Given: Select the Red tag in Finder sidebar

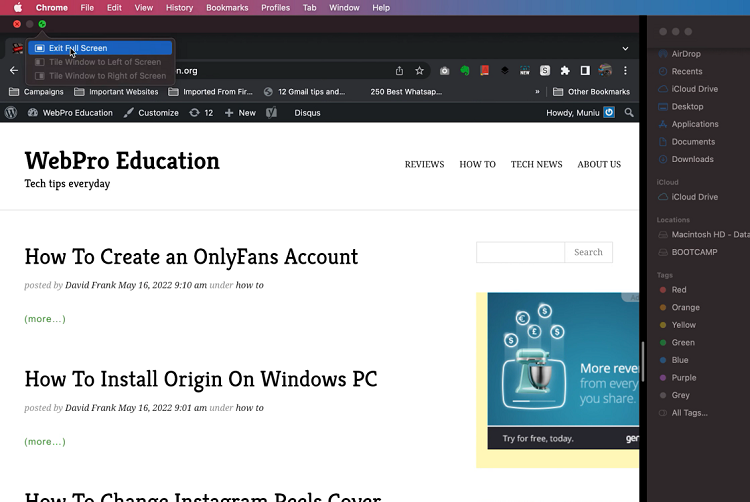Looking at the screenshot, I should 679,290.
